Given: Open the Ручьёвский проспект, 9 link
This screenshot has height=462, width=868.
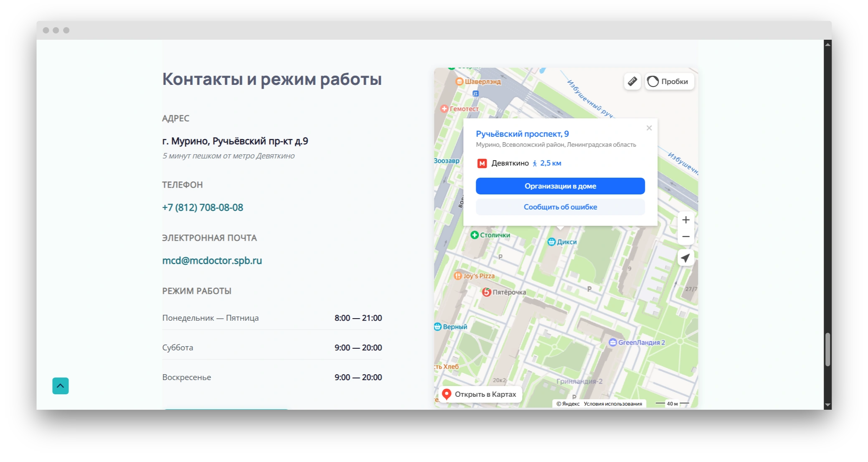Looking at the screenshot, I should [x=522, y=134].
